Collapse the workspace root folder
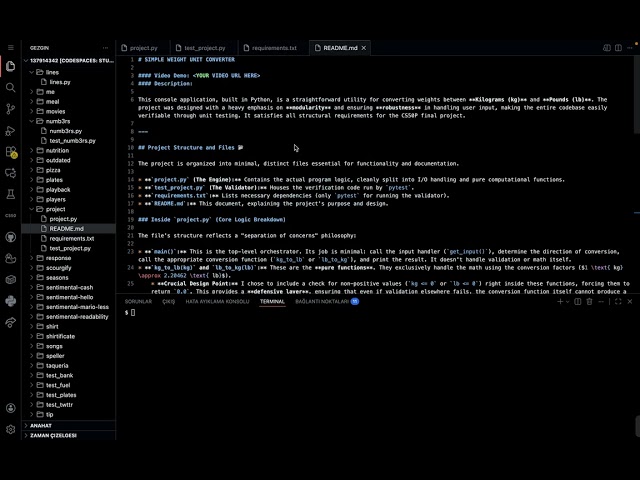Viewport: 640px width, 480px height. (69, 60)
